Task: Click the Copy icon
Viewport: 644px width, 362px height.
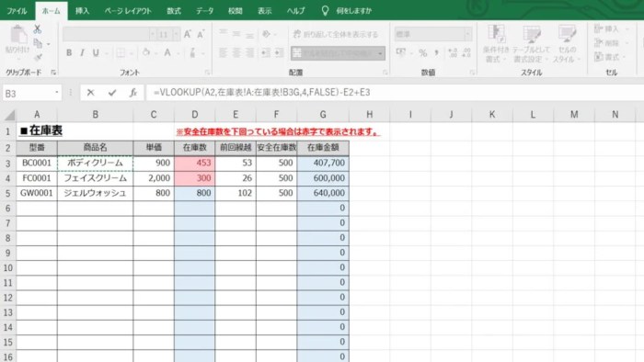Action: pos(38,43)
